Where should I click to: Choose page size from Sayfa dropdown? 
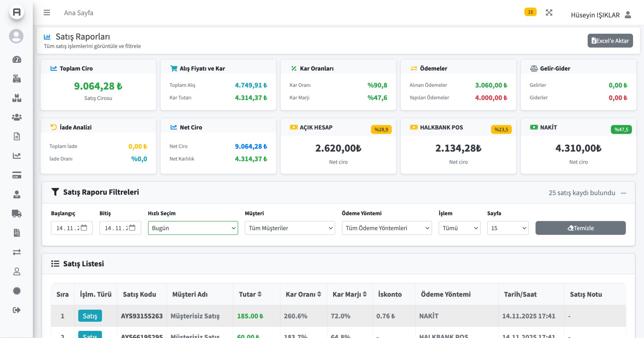508,228
